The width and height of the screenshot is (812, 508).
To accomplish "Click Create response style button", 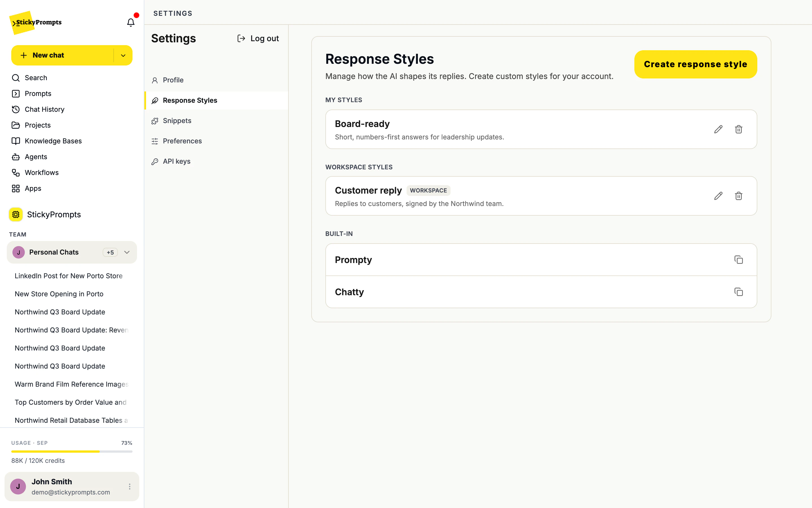I will (x=696, y=64).
